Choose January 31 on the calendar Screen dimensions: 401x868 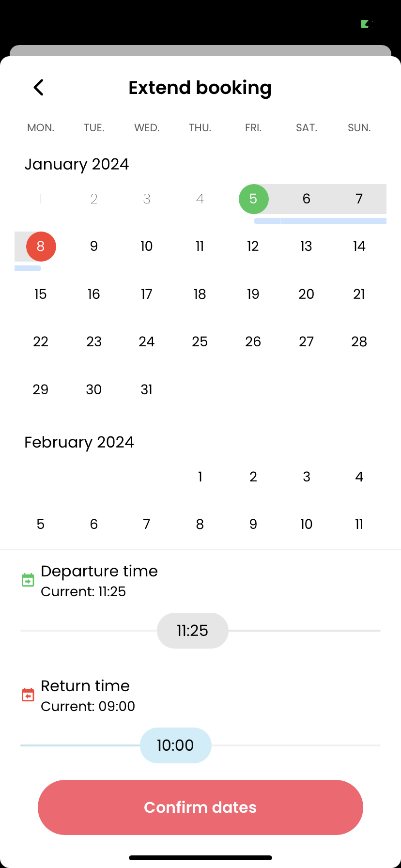pos(147,389)
